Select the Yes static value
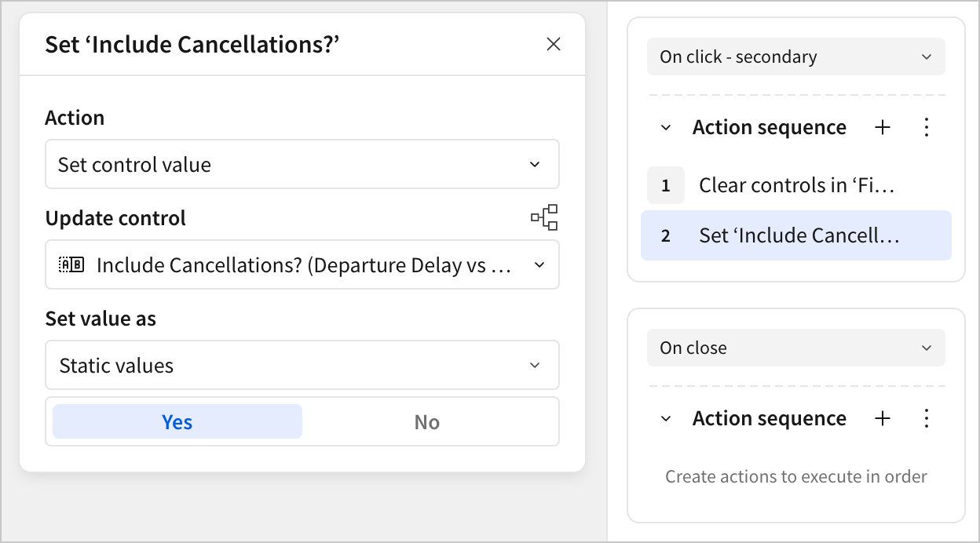The width and height of the screenshot is (980, 543). pos(177,422)
